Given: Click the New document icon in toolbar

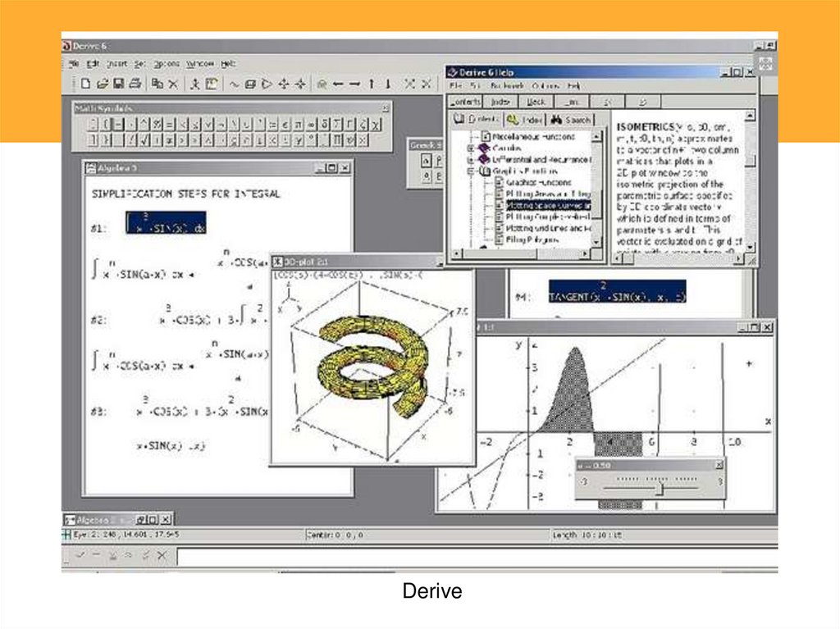Looking at the screenshot, I should point(85,83).
